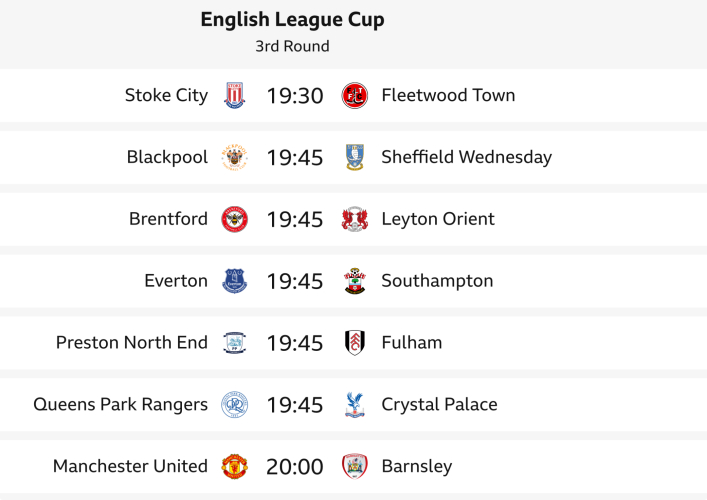
Task: Click the Blackpool club crest
Action: coord(235,157)
